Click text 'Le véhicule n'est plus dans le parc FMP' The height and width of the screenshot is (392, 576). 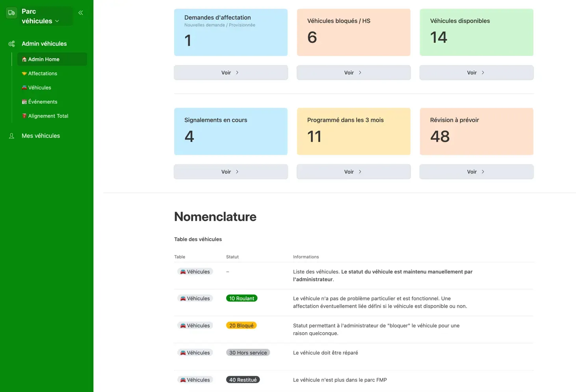(340, 380)
